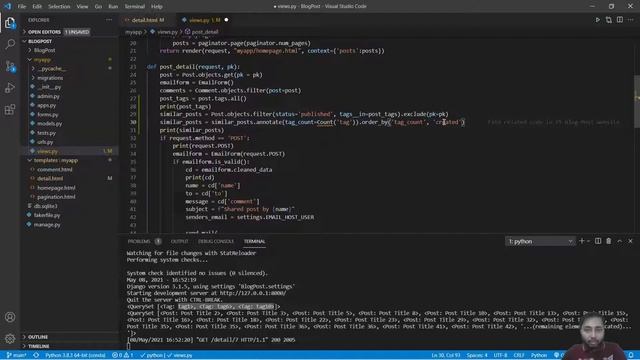Open the Selection menu
This screenshot has height=360, width=640.
(59, 7)
